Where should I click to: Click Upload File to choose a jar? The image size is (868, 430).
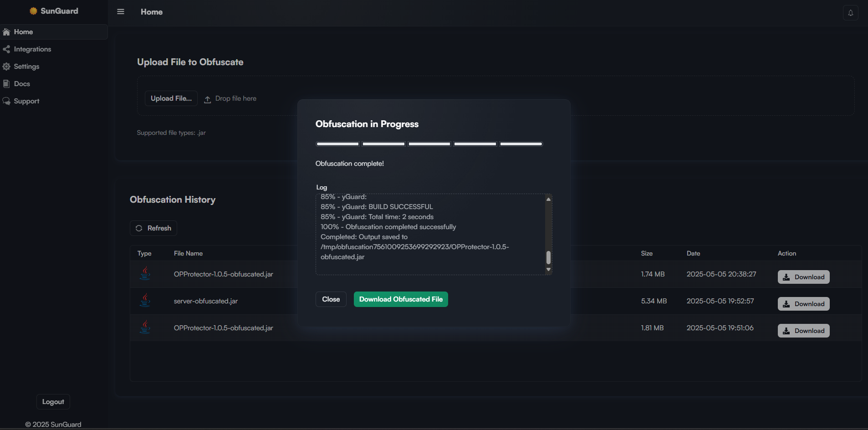tap(171, 98)
